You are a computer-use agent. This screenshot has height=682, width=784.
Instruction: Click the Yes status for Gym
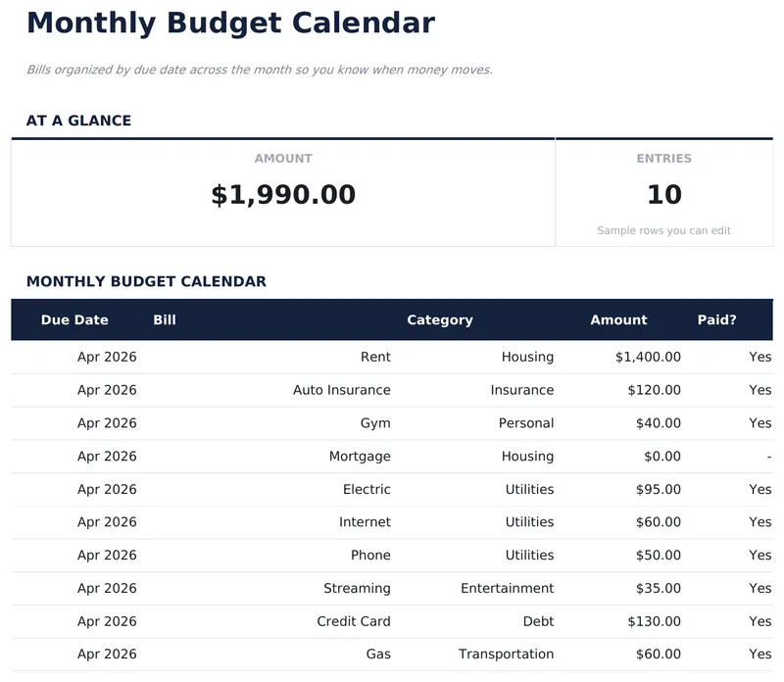(x=760, y=423)
